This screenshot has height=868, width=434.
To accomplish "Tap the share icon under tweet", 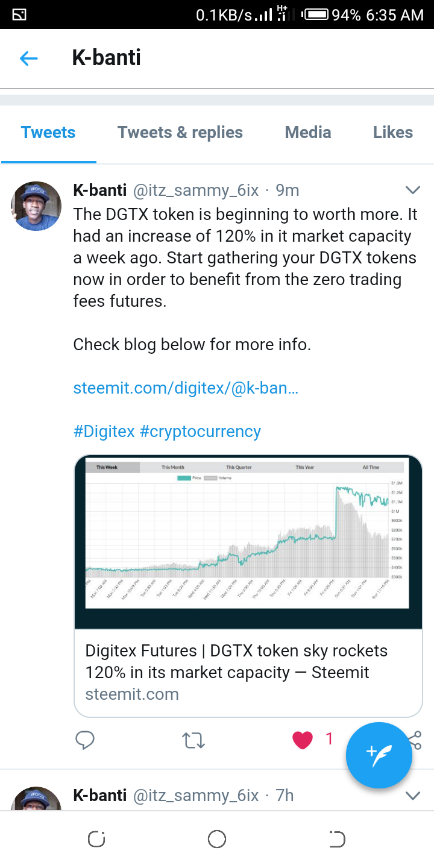I will point(415,740).
